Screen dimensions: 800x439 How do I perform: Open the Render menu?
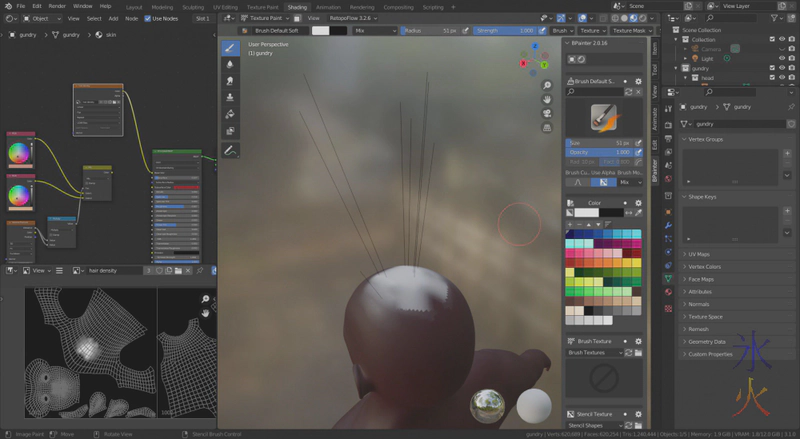pyautogui.click(x=57, y=6)
